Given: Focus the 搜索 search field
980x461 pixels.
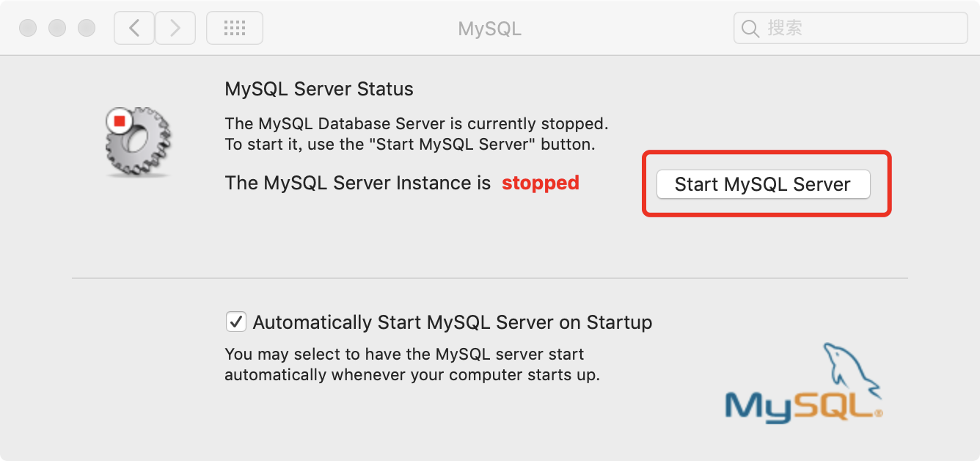Looking at the screenshot, I should (x=851, y=29).
